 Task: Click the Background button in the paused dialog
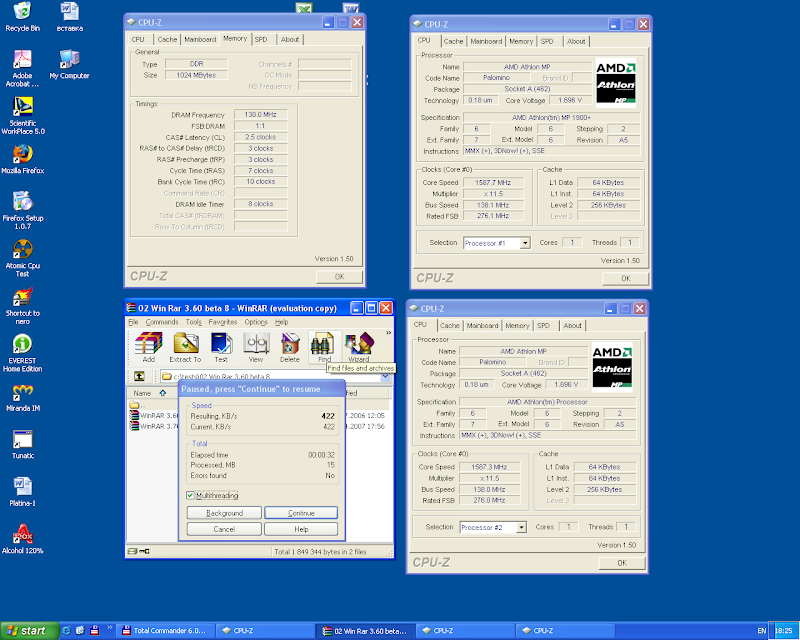(224, 513)
